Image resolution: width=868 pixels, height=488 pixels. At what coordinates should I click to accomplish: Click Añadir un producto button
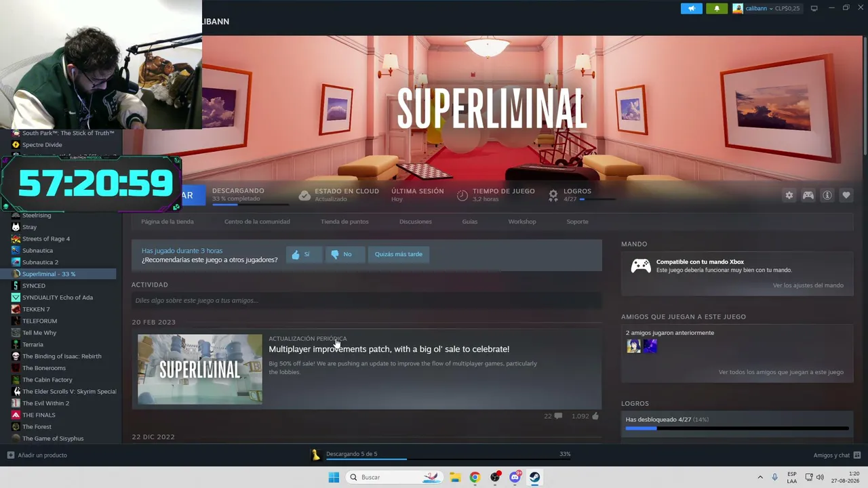pyautogui.click(x=37, y=455)
